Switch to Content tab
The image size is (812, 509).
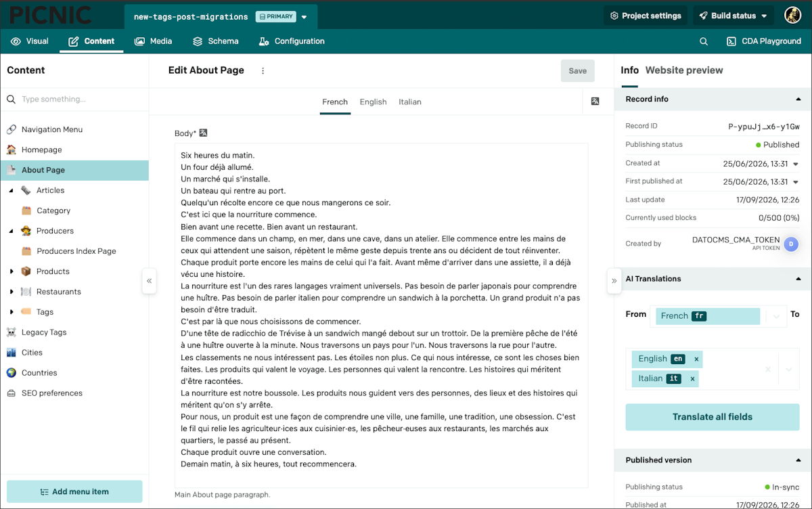pyautogui.click(x=91, y=41)
